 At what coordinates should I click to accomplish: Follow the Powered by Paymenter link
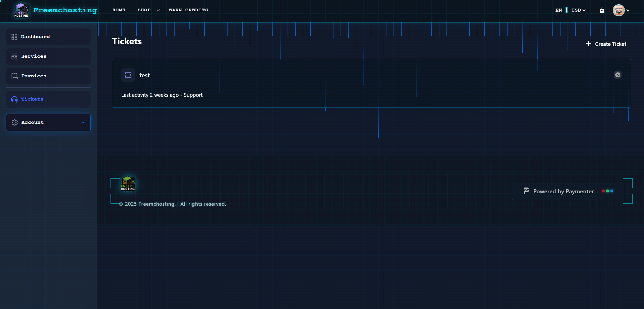click(x=563, y=191)
